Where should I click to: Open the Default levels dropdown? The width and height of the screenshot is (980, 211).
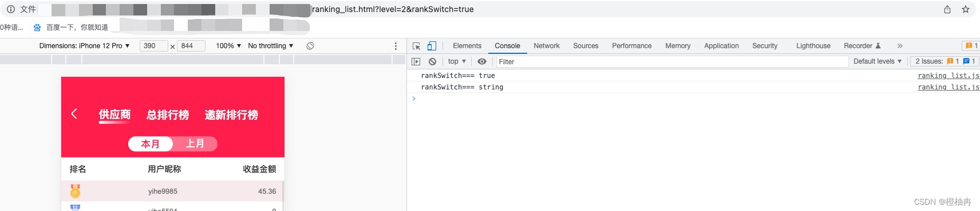click(x=877, y=61)
